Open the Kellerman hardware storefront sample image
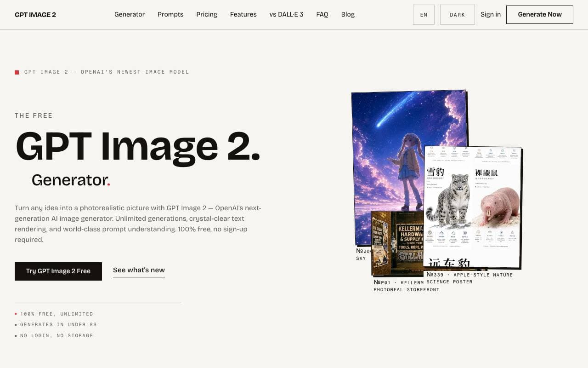Screen dimensions: 588x368 397,243
